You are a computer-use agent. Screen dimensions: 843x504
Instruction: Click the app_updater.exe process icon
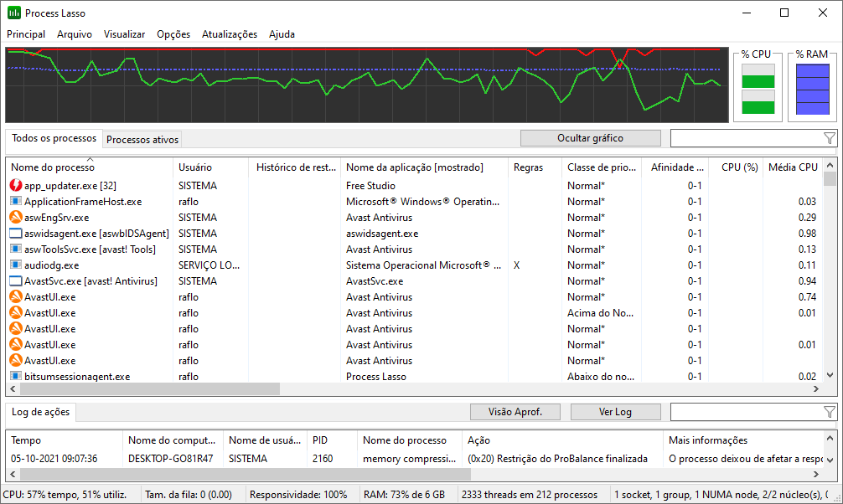pyautogui.click(x=16, y=185)
